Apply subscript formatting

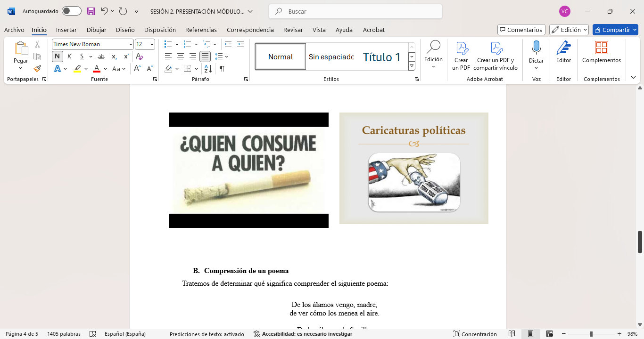click(114, 56)
